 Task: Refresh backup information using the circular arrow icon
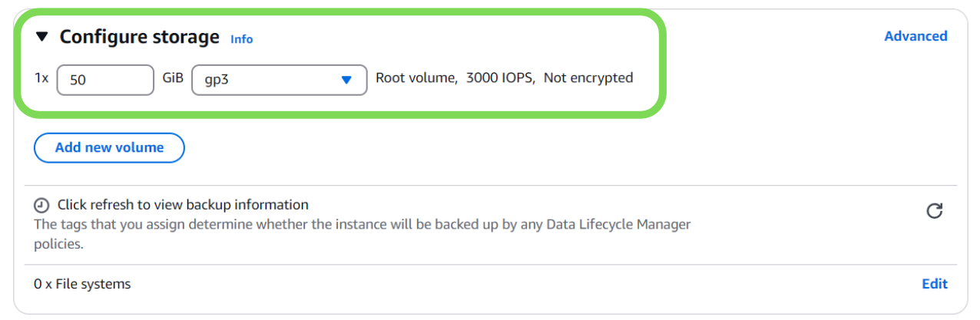tap(934, 211)
